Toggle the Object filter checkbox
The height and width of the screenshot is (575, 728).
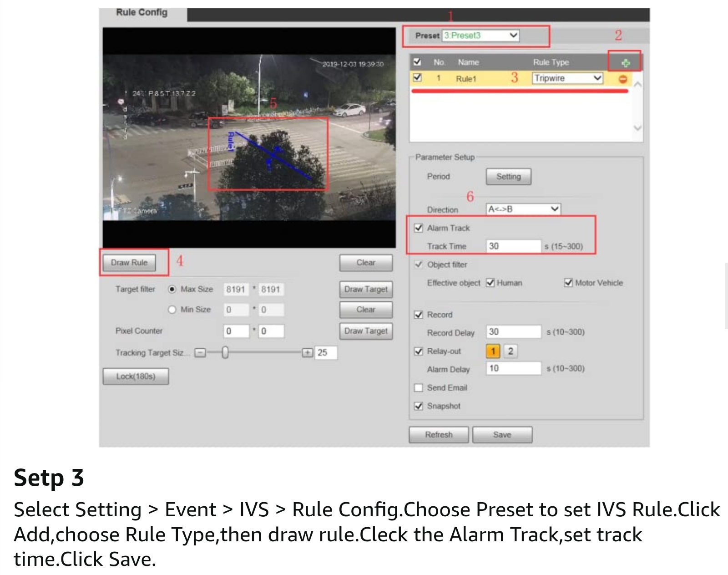[x=419, y=265]
